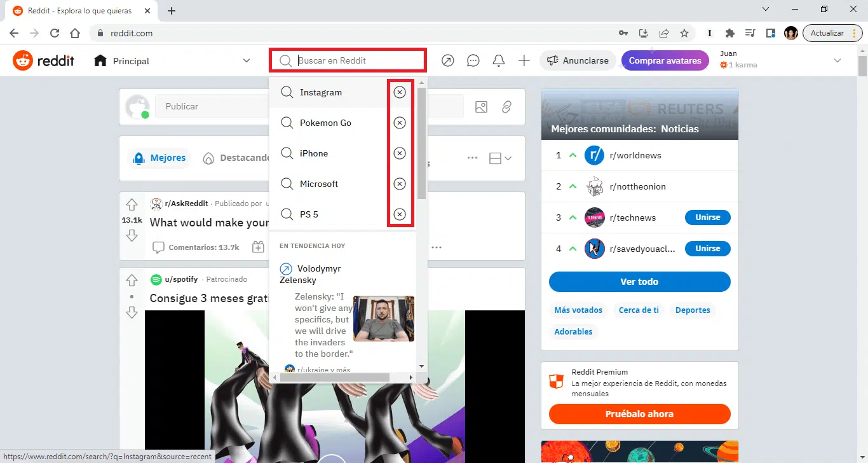Open Reddit chat via the speech bubble icon
The height and width of the screenshot is (463, 868).
click(x=473, y=60)
